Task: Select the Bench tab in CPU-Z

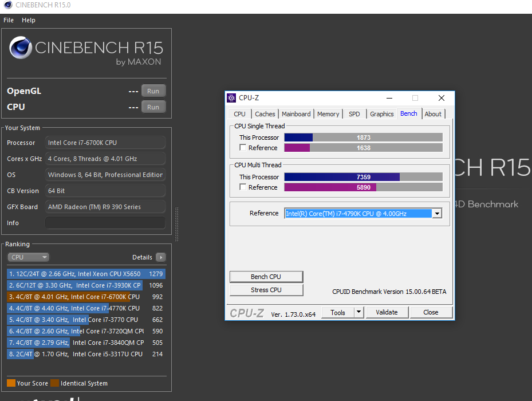Action: [408, 113]
